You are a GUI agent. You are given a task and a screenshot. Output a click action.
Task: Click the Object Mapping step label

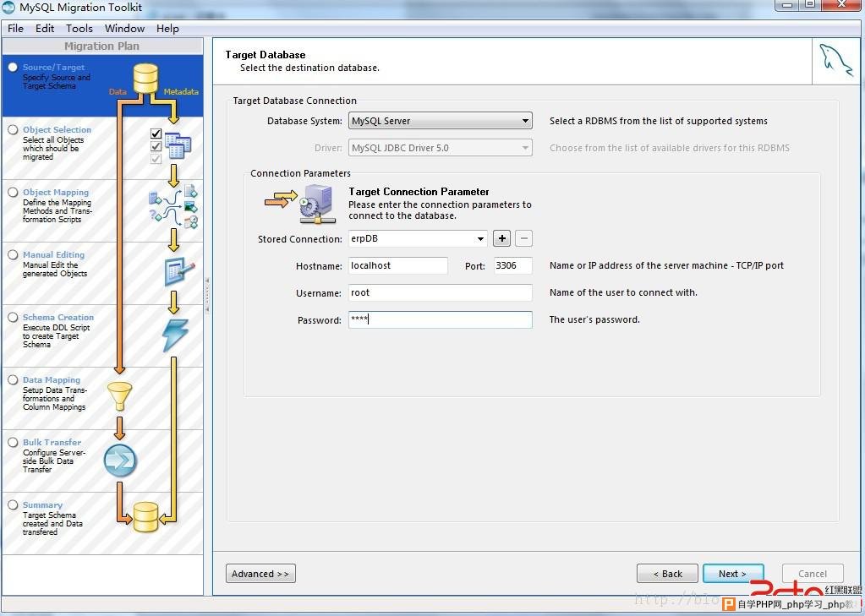(x=56, y=192)
